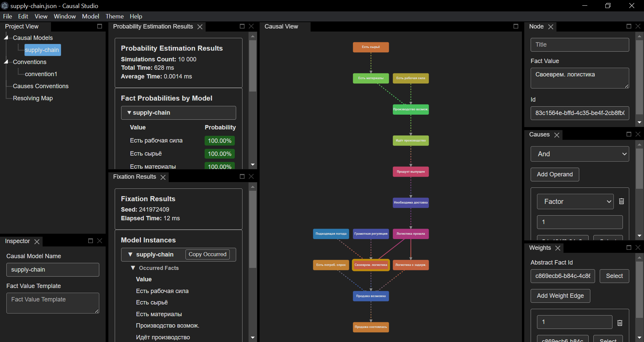Open the Theme menu
This screenshot has width=644, height=342.
114,16
